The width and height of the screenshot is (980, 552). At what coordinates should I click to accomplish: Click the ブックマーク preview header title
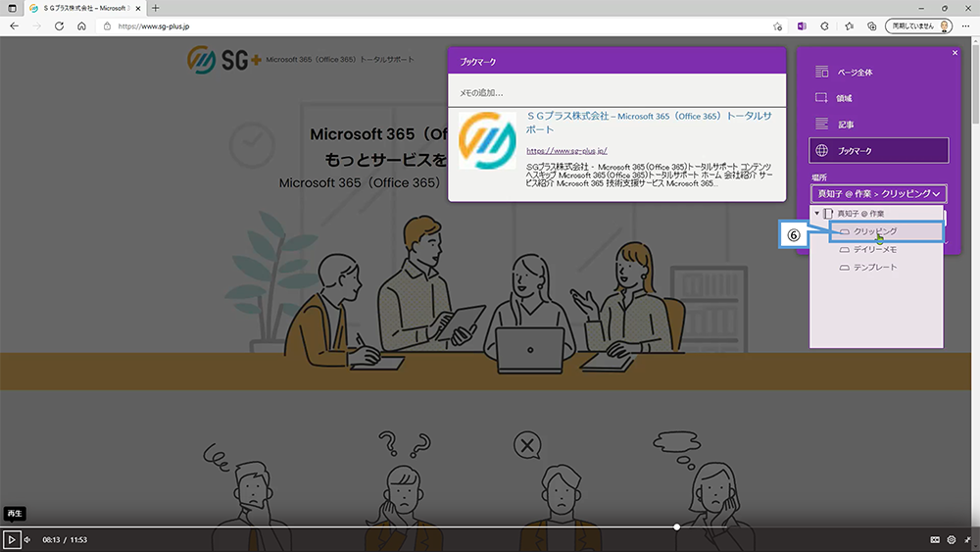tap(478, 62)
